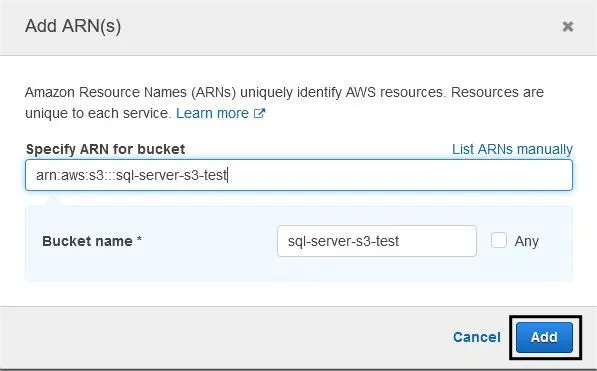Screen dimensions: 597x371
Task: Click the gray dialog header bar
Action: (x=298, y=27)
